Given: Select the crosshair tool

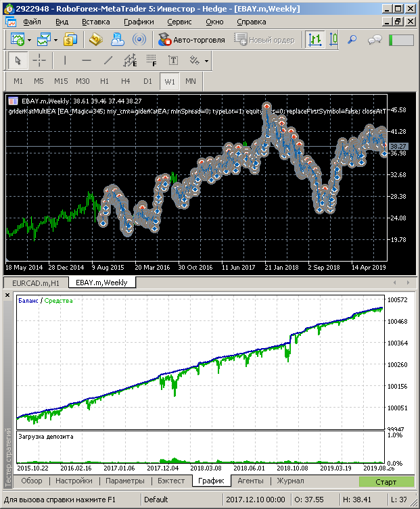Looking at the screenshot, I should pyautogui.click(x=39, y=60).
